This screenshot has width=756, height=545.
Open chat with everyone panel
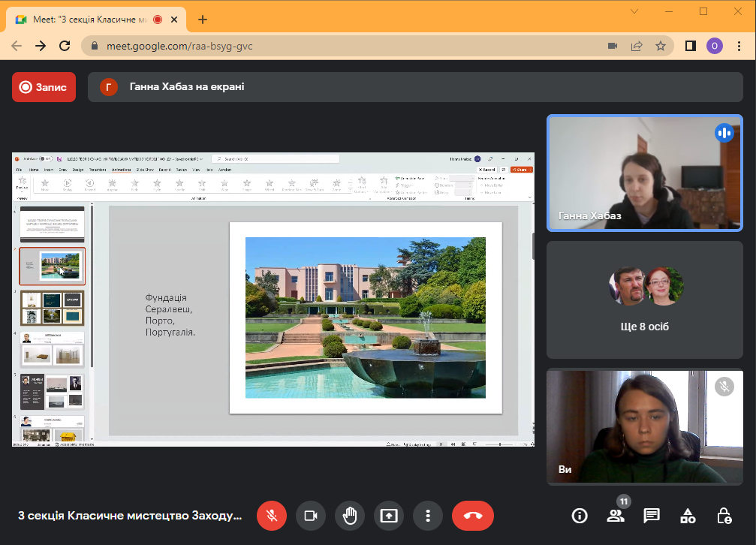[x=652, y=516]
